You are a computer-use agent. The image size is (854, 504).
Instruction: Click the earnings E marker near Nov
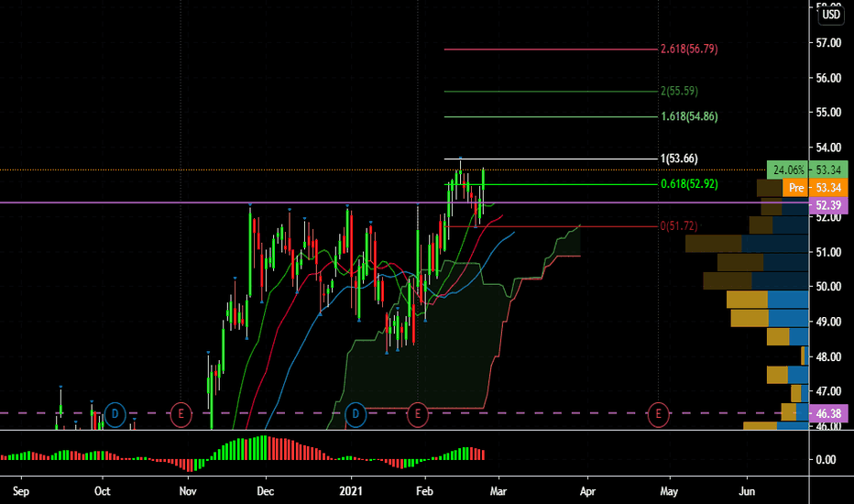click(x=181, y=414)
